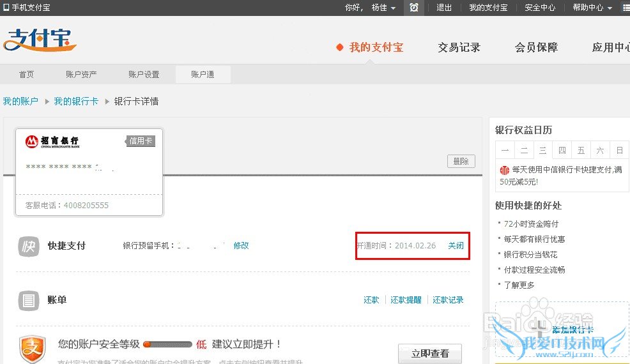Go to 我的银行卡 breadcrumb
Screen dimensions: 630x364
coord(76,102)
